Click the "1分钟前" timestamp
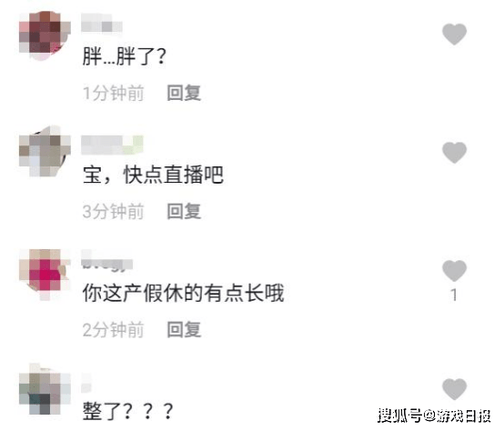504x431 pixels. [x=113, y=93]
